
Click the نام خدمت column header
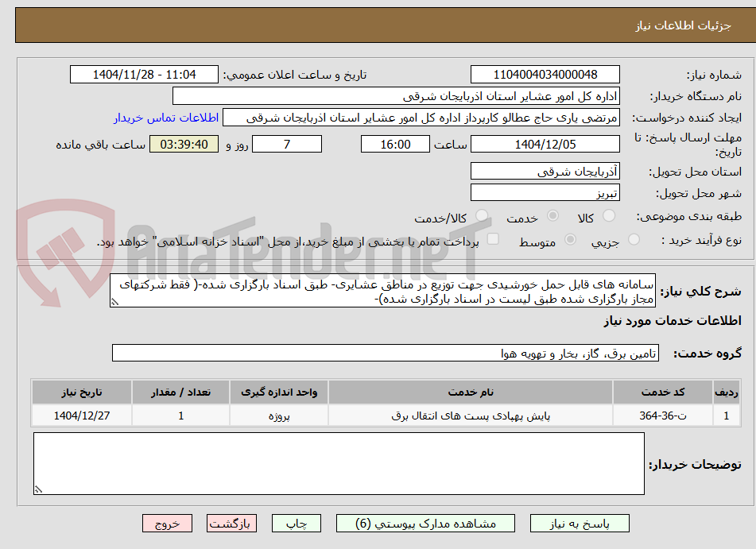click(x=471, y=392)
